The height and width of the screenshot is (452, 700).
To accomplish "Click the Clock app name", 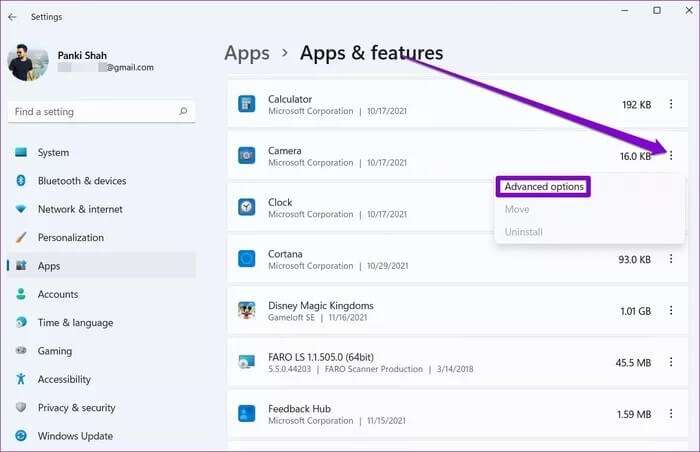I will [280, 202].
